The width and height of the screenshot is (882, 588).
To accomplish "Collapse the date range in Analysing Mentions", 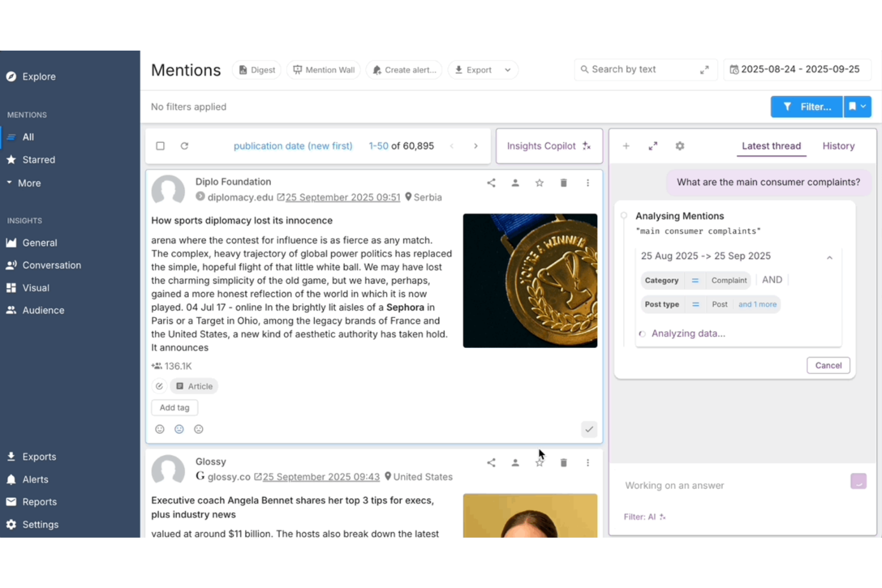I will click(830, 257).
